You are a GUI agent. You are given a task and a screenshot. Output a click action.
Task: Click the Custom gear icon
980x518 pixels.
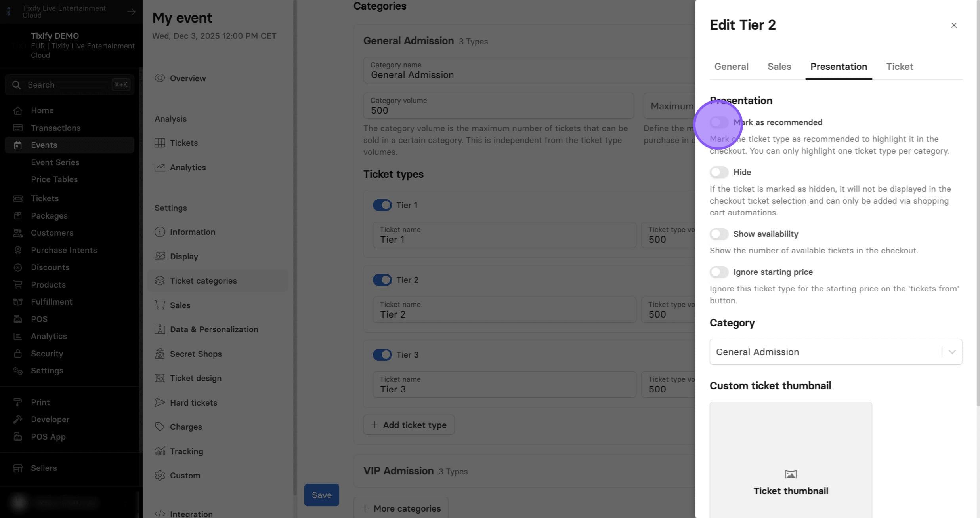[x=160, y=475]
